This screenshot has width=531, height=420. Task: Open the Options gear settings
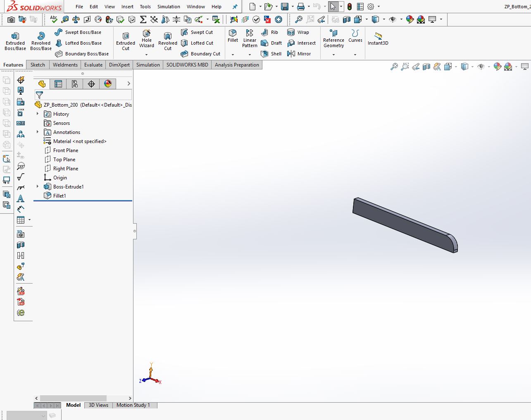(x=371, y=7)
